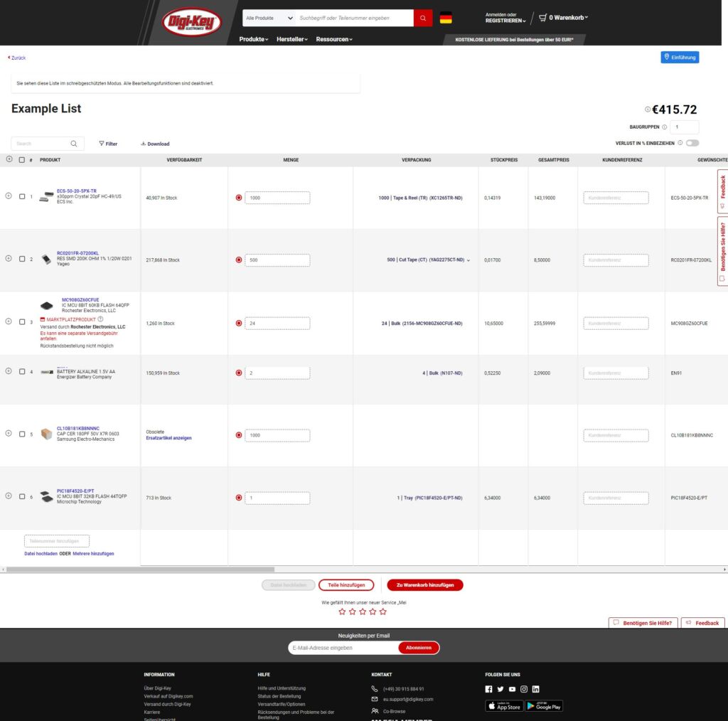Screen dimensions: 728x721
Task: Expand row 3 details with plus icon
Action: pos(9,321)
